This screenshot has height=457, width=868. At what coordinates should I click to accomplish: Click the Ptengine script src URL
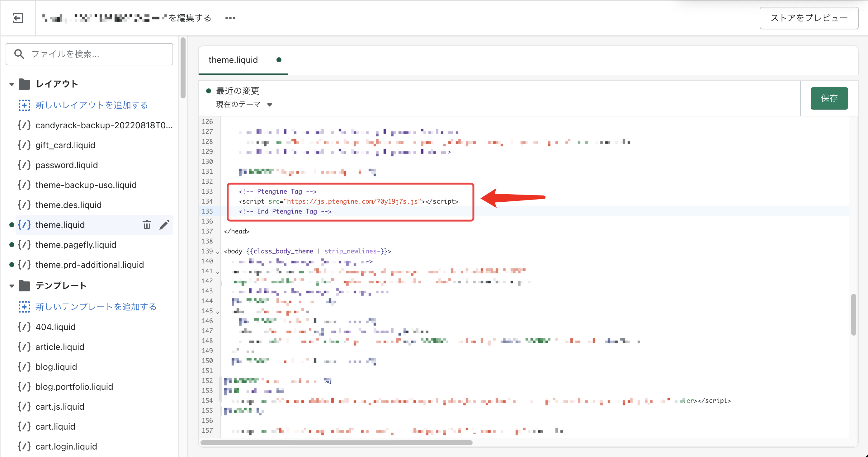point(352,201)
